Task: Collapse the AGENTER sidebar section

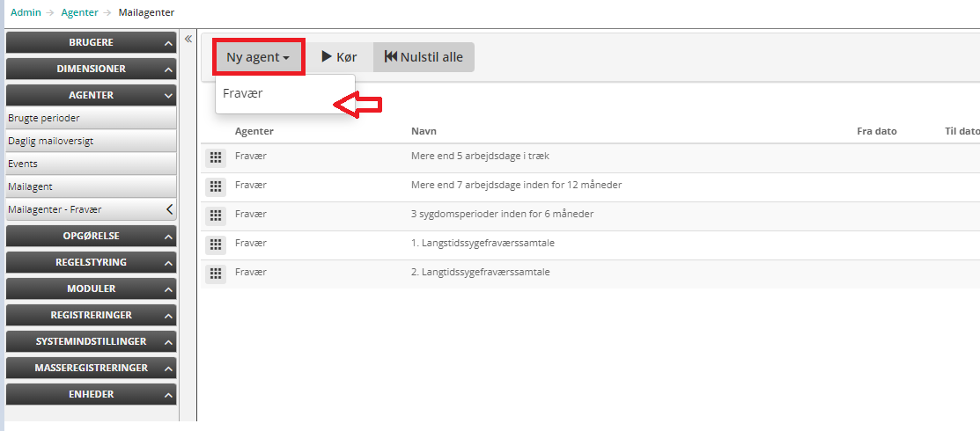Action: (x=91, y=95)
